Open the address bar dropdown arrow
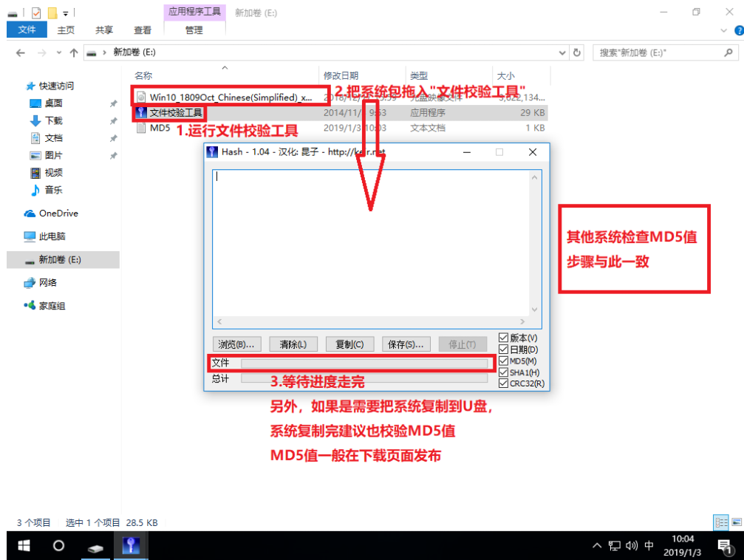The width and height of the screenshot is (744, 560). pyautogui.click(x=562, y=52)
